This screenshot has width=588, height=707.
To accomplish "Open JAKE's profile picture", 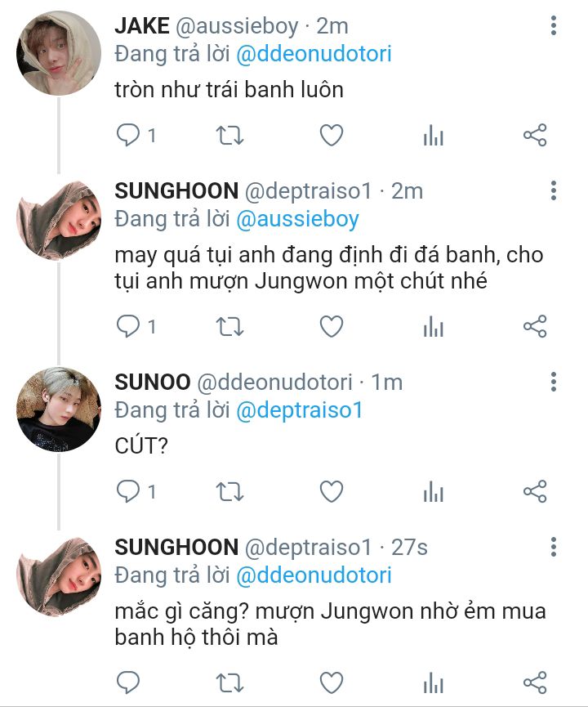I will coord(58,53).
